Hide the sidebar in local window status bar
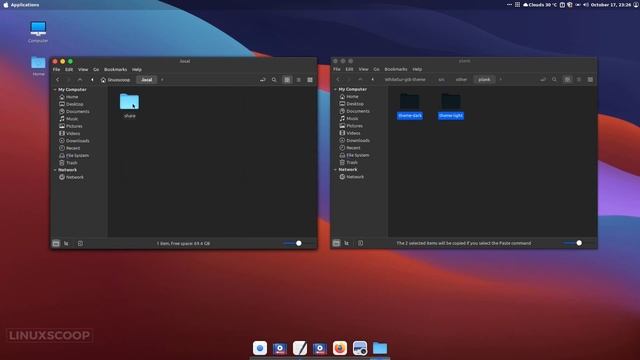The width and height of the screenshot is (640, 360). coord(80,244)
